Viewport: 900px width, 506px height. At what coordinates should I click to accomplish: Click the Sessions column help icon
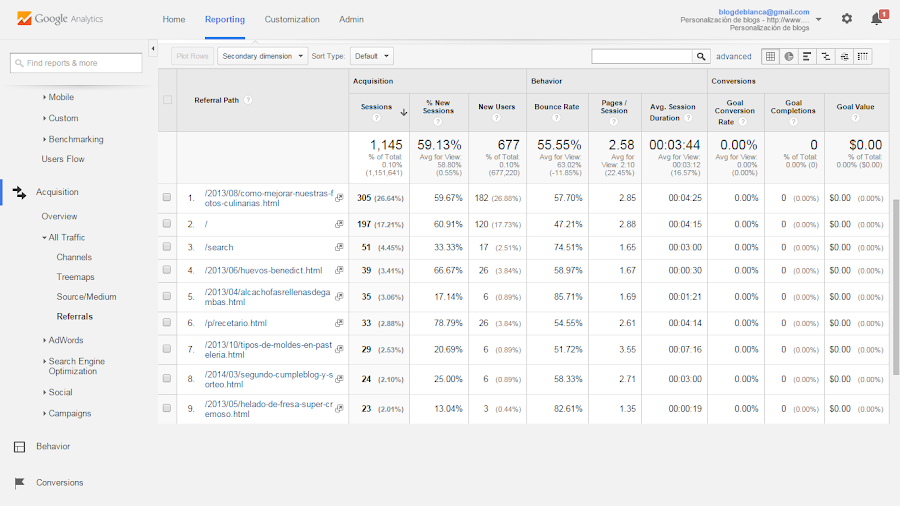pos(377,118)
